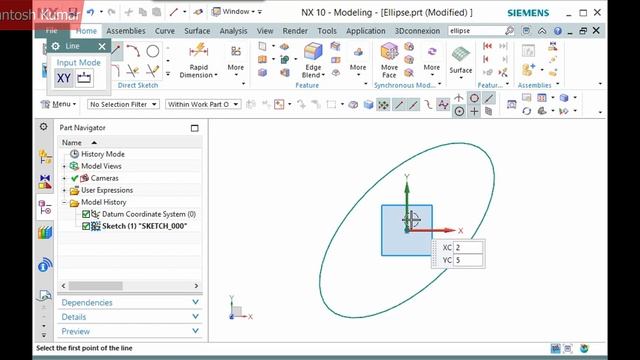Open Assembly Navigator in resource bar
Image resolution: width=640 pixels, height=360 pixels.
(45, 157)
